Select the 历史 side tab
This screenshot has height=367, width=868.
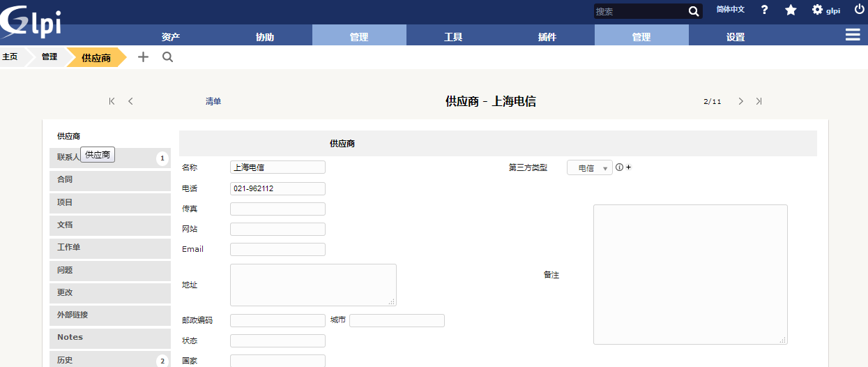pos(110,360)
